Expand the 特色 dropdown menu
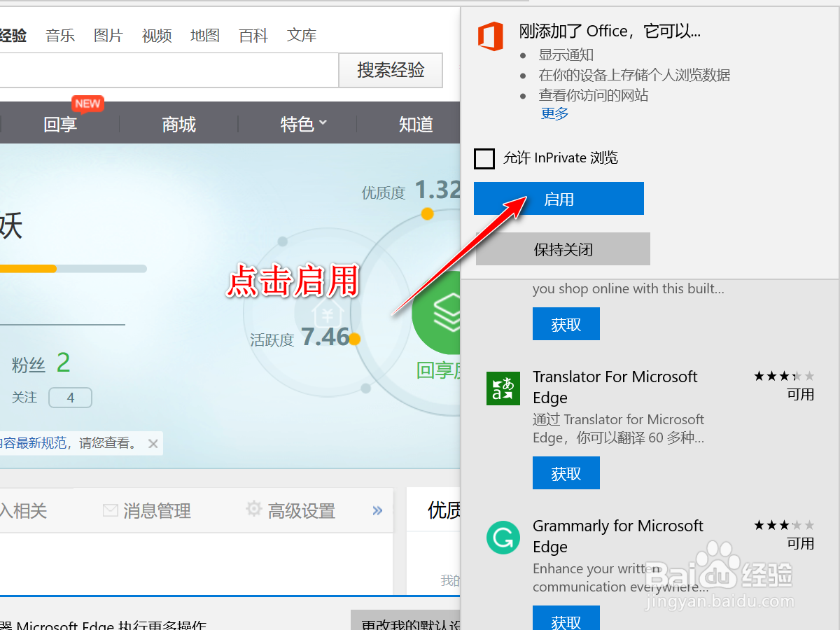Viewport: 840px width, 630px height. (303, 125)
